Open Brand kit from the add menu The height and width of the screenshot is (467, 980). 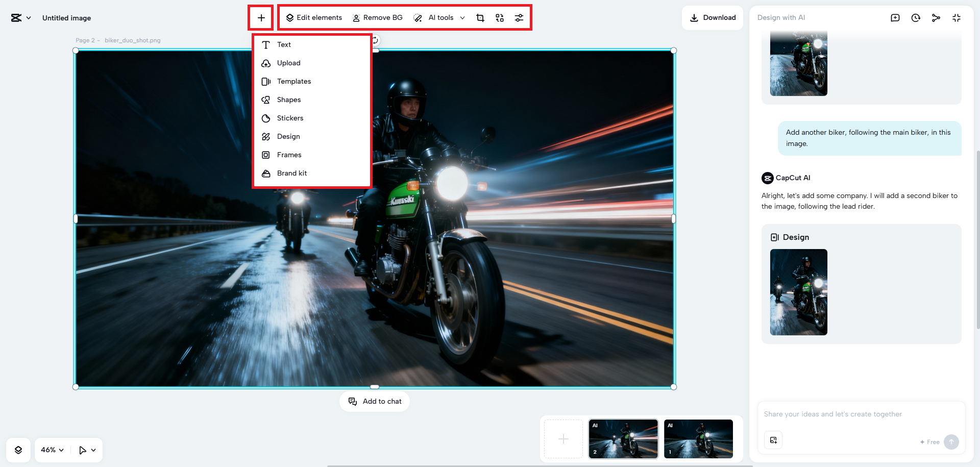[312, 174]
